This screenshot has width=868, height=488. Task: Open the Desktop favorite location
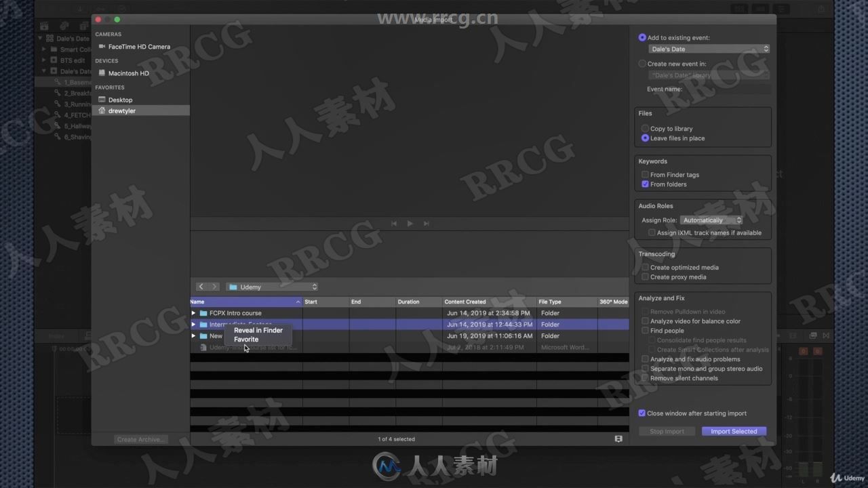(120, 100)
